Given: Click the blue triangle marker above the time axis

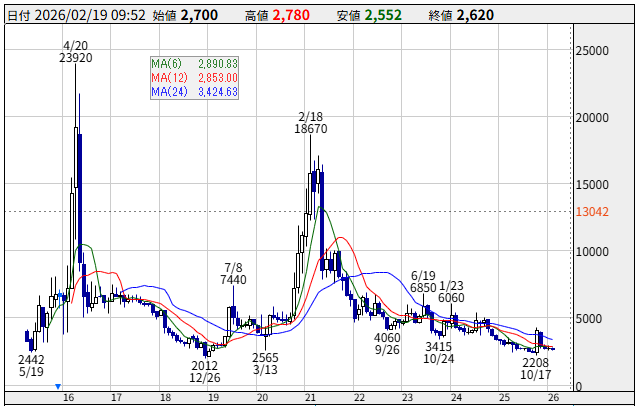Looking at the screenshot, I should tap(59, 385).
